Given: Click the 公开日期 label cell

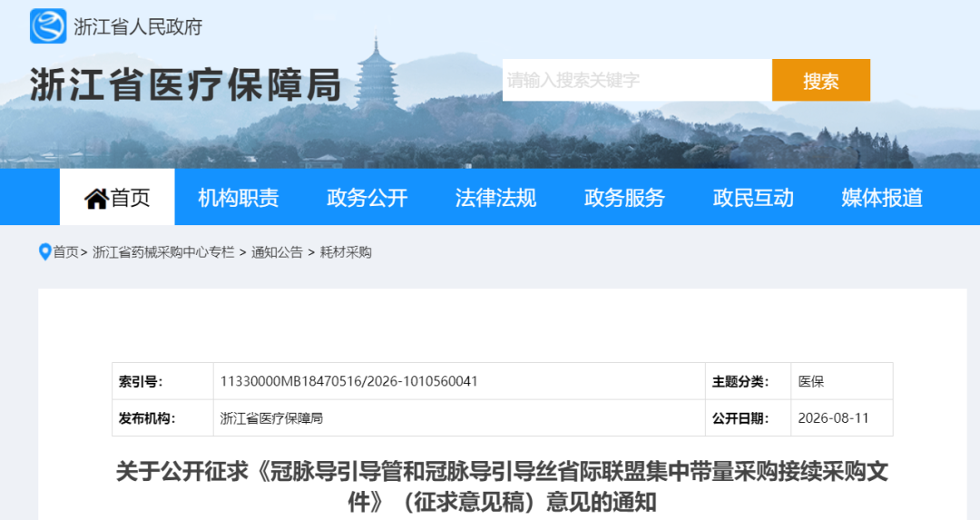Looking at the screenshot, I should click(748, 418).
